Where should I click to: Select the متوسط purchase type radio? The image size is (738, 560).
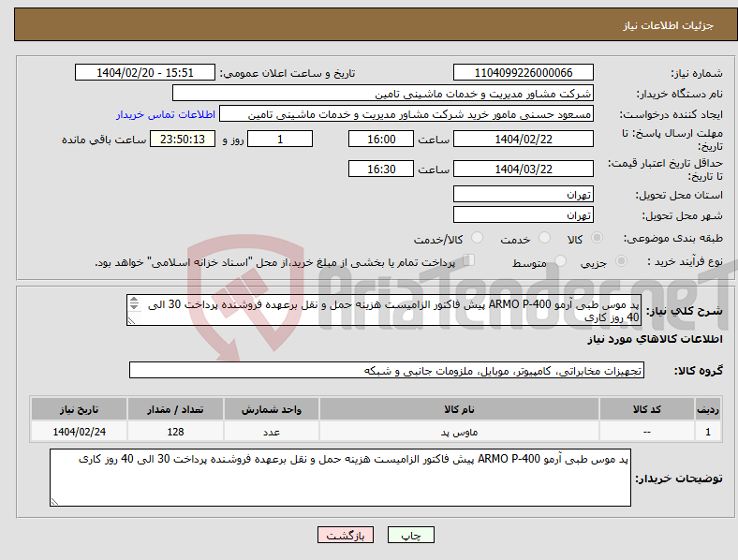(560, 261)
